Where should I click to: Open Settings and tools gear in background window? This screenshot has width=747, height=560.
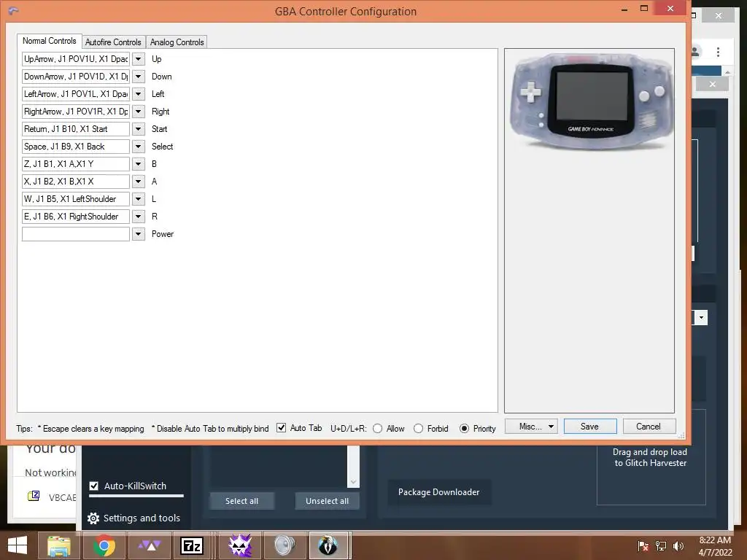coord(93,518)
